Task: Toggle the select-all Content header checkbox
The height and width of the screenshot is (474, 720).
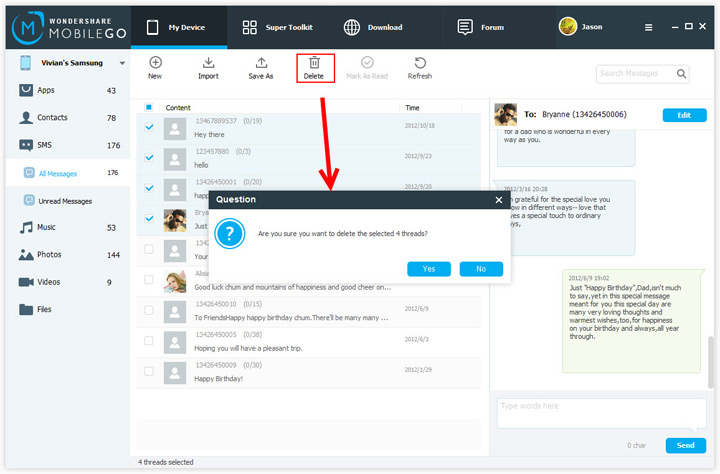Action: pyautogui.click(x=149, y=107)
